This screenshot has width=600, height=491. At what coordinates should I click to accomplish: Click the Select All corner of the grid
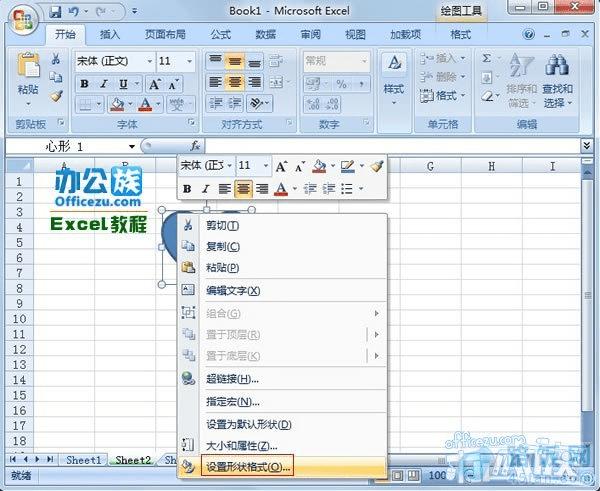click(x=20, y=166)
